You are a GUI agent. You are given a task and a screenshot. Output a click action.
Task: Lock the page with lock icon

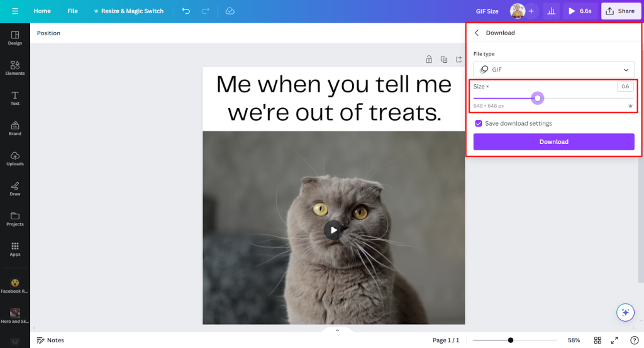[x=429, y=60]
